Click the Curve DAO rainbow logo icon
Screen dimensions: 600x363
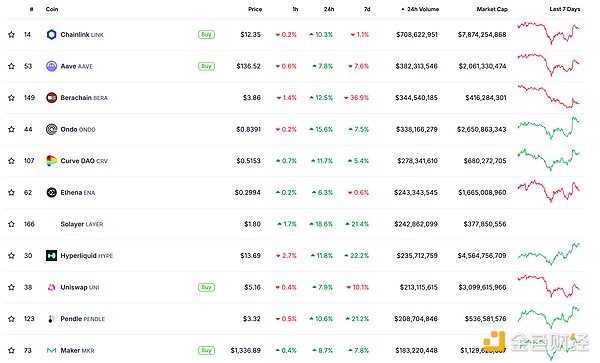[x=51, y=161]
